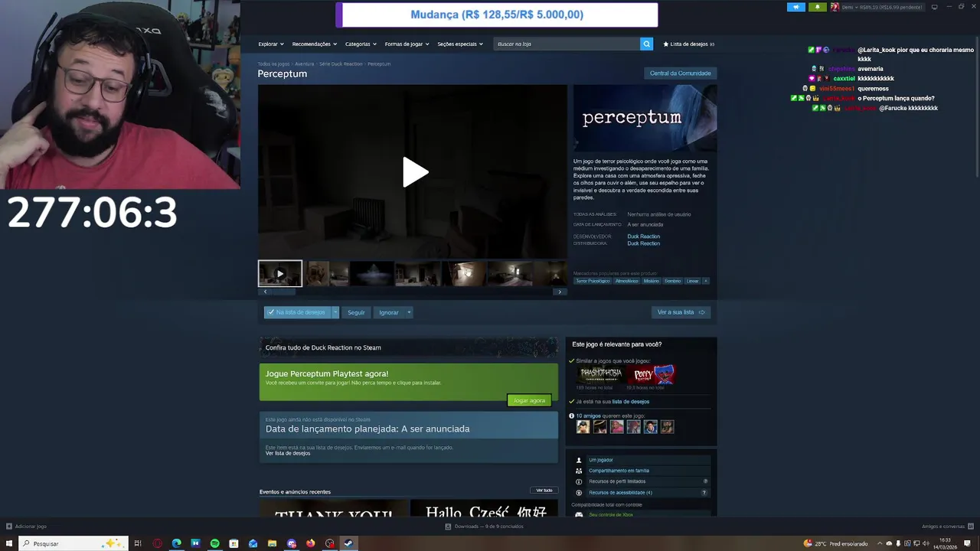Open Steam from the Windows taskbar
The image size is (980, 551).
pyautogui.click(x=348, y=543)
